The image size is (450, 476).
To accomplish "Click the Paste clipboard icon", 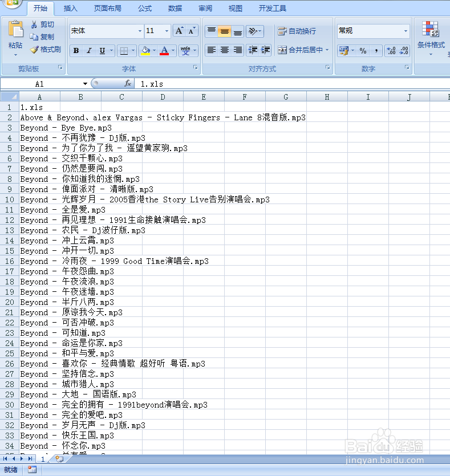I will click(15, 30).
